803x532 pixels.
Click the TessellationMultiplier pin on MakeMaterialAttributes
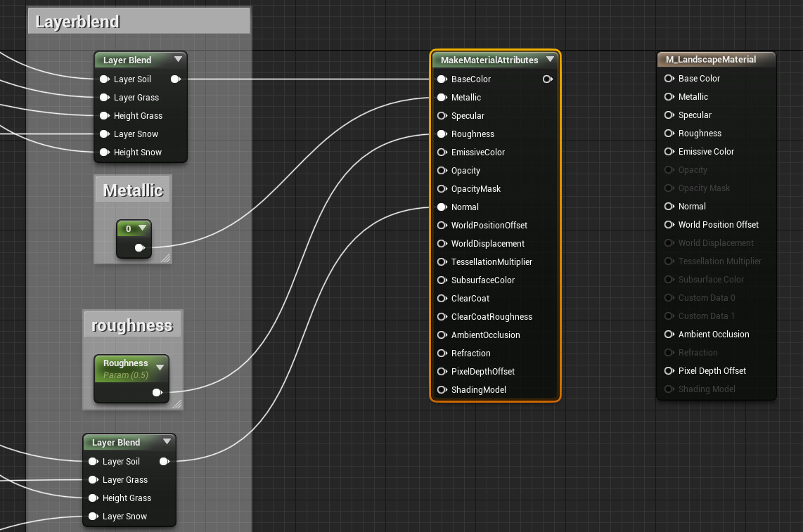pos(442,262)
